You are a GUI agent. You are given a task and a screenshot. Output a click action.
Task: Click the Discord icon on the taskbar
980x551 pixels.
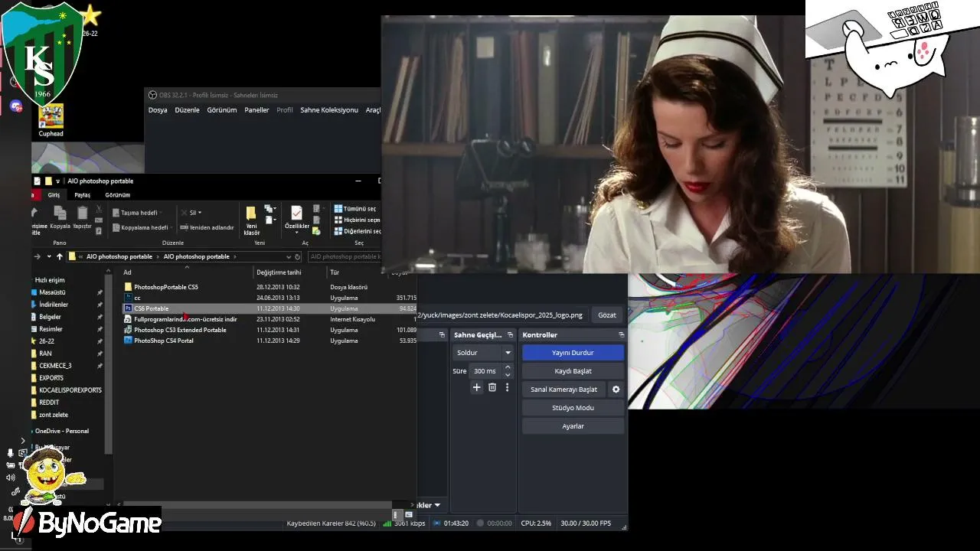click(16, 106)
